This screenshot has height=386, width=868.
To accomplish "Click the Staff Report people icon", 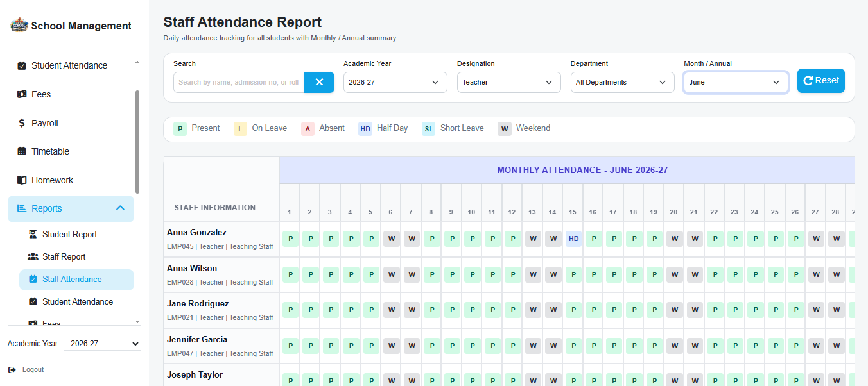I will pyautogui.click(x=33, y=256).
